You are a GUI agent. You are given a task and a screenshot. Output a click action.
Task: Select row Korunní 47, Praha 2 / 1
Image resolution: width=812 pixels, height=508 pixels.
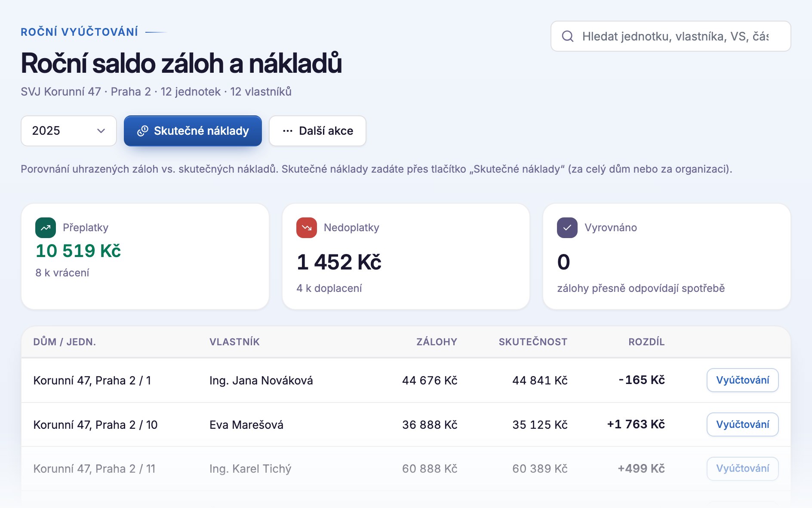tap(406, 380)
